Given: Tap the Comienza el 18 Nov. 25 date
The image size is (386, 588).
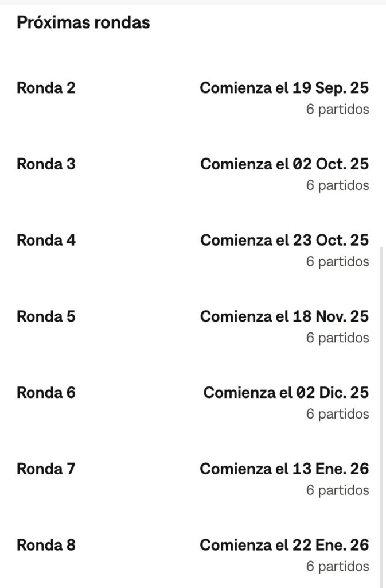Looking at the screenshot, I should 284,316.
